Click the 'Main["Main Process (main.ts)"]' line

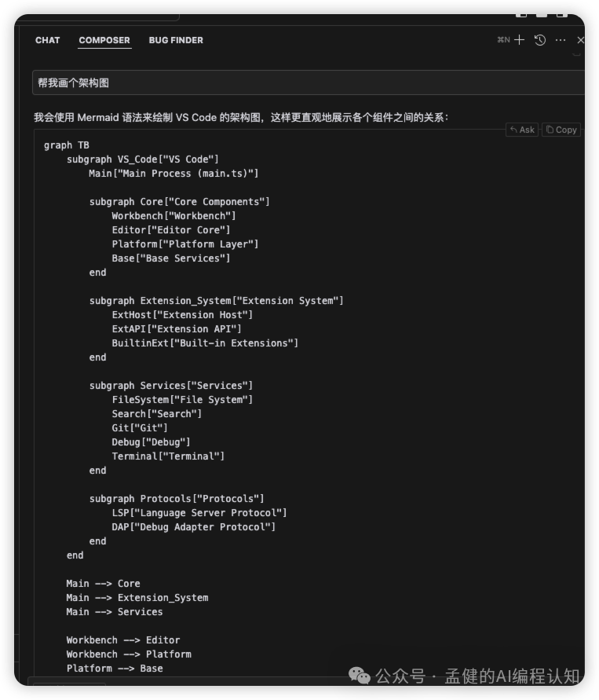(173, 173)
